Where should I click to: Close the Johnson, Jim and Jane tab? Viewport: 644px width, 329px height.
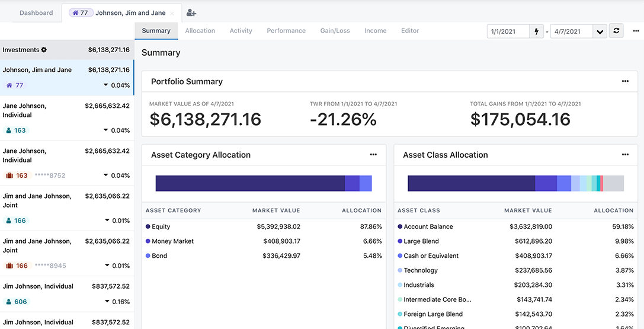click(172, 14)
